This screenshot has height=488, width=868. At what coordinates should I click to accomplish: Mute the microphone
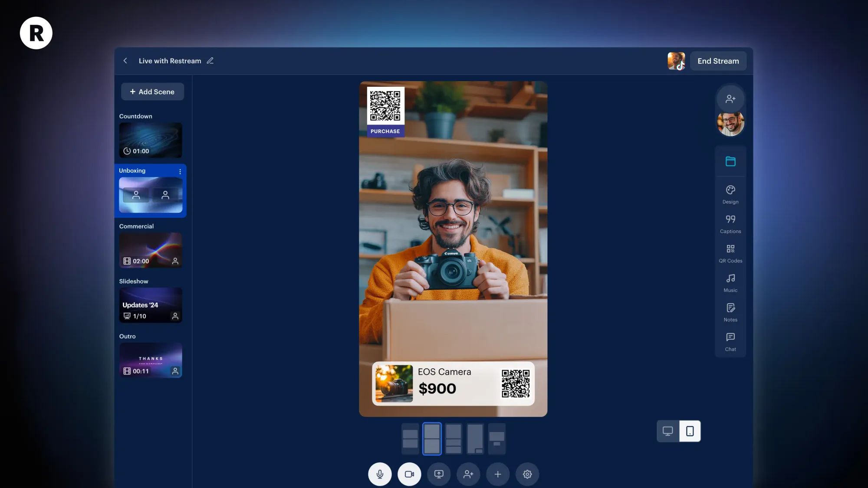click(x=380, y=474)
